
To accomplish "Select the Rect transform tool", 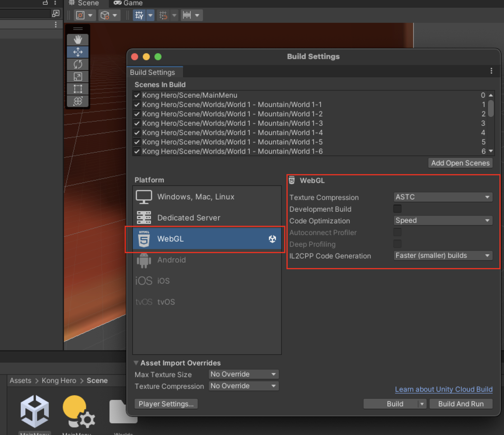I will (x=78, y=89).
